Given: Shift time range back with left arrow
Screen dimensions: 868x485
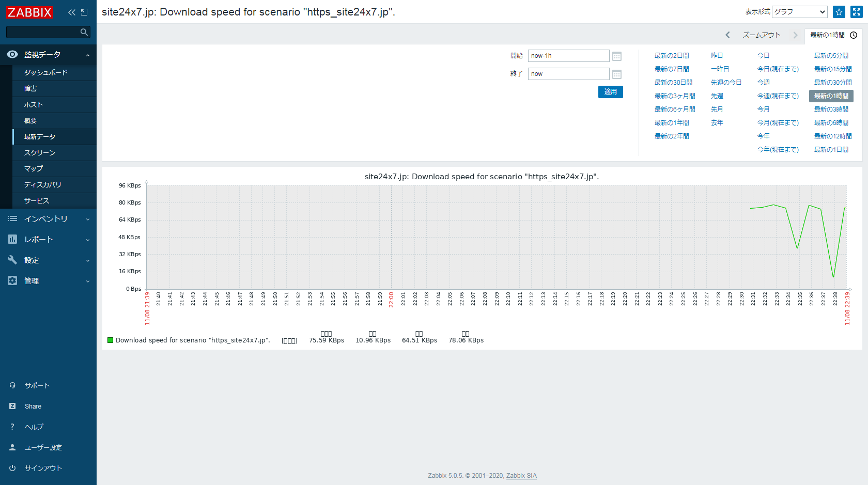Looking at the screenshot, I should pyautogui.click(x=727, y=35).
